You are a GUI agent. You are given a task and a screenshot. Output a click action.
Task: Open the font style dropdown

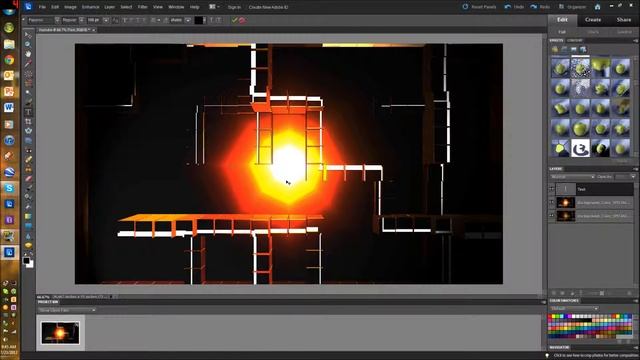click(82, 20)
